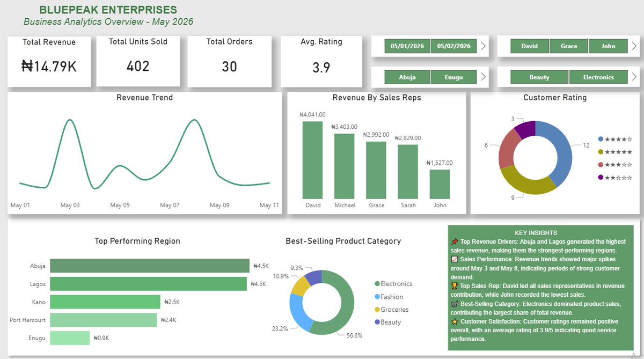Select Sarah's revenue bar
Image resolution: width=644 pixels, height=359 pixels.
[x=408, y=172]
